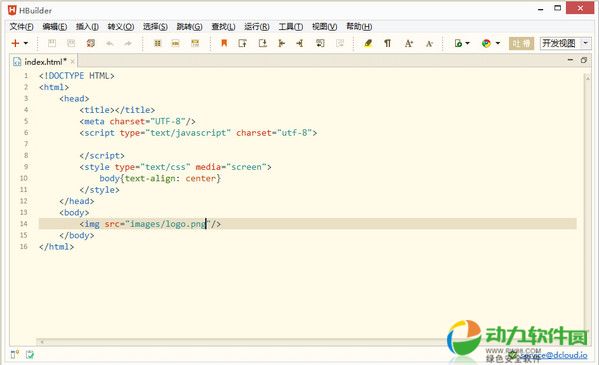
Task: Maximize the editor pane
Action: point(583,60)
